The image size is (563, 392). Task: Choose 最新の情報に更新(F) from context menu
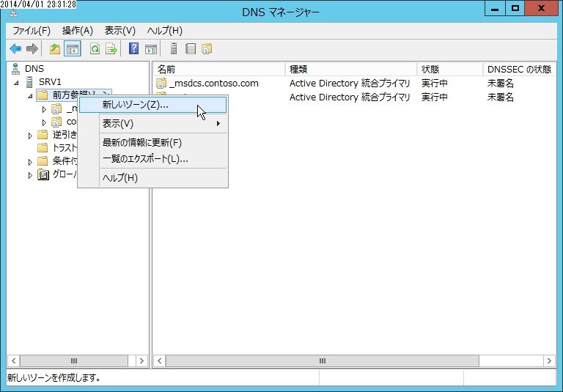point(153,143)
